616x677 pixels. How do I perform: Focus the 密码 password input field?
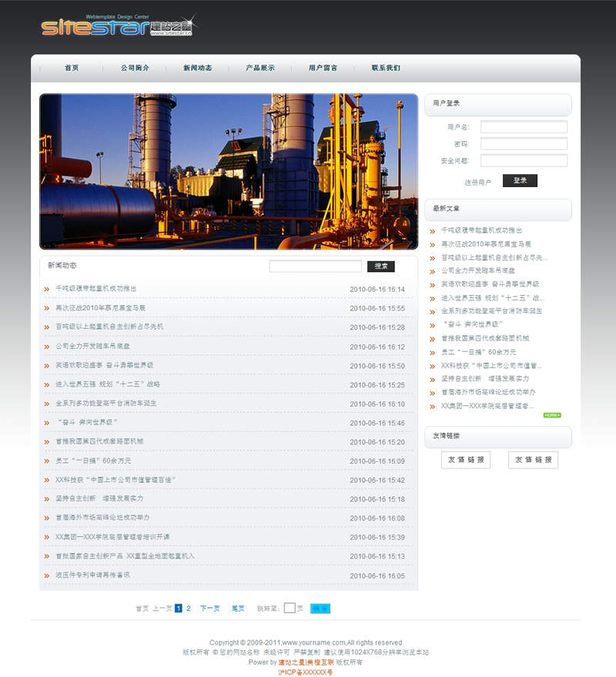524,144
